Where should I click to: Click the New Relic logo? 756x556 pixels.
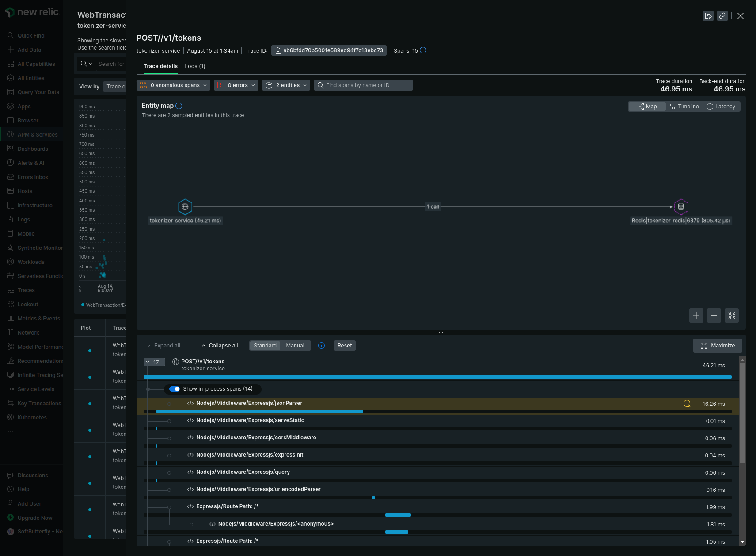[x=32, y=12]
